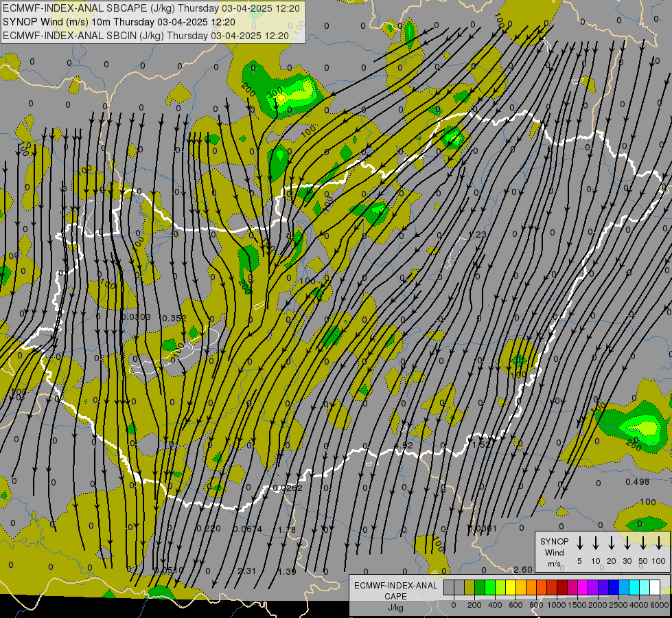
Task: Click the 1.92 value near southern border
Action: coord(404,446)
